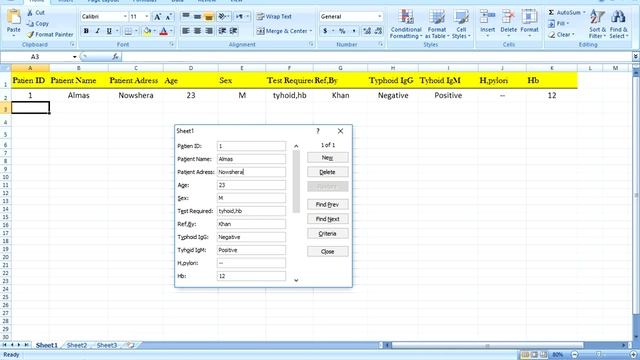
Task: Click the Age field containing 23
Action: (251, 185)
